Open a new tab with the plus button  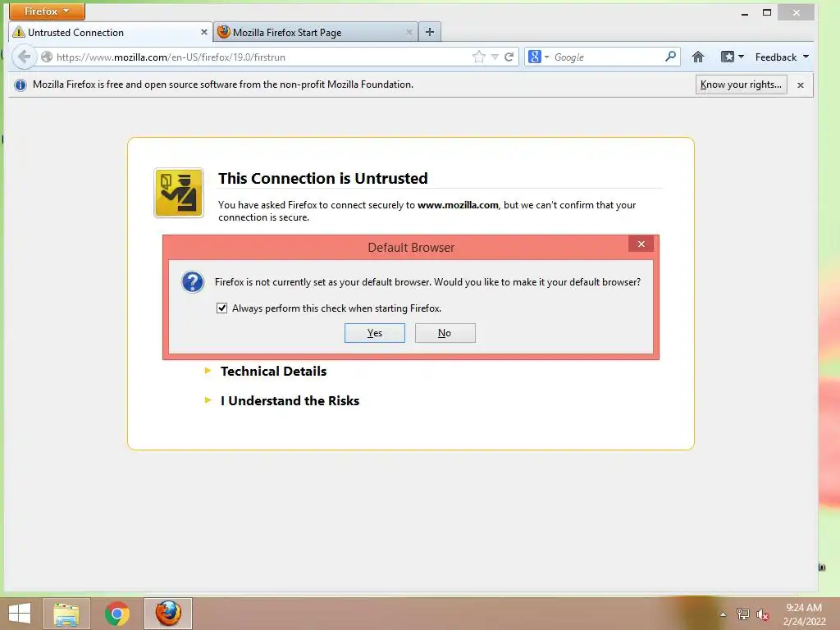pos(430,32)
